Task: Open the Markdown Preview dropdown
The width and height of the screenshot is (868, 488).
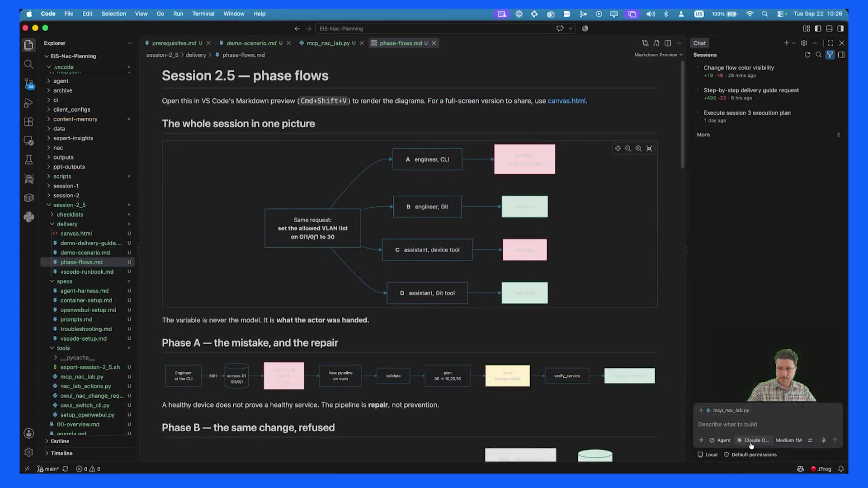Action: [658, 55]
